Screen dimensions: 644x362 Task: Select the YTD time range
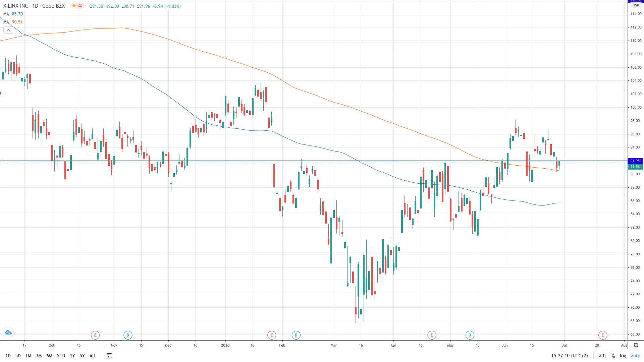(61, 356)
